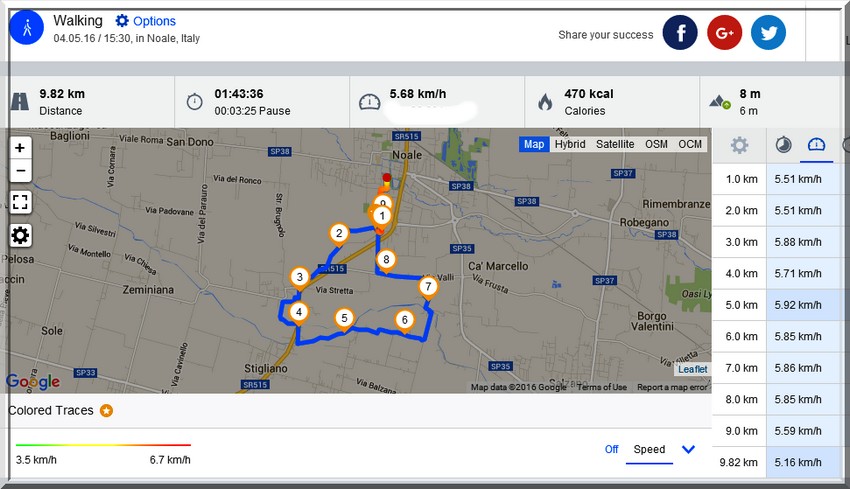Click Report a map error link

[x=673, y=387]
